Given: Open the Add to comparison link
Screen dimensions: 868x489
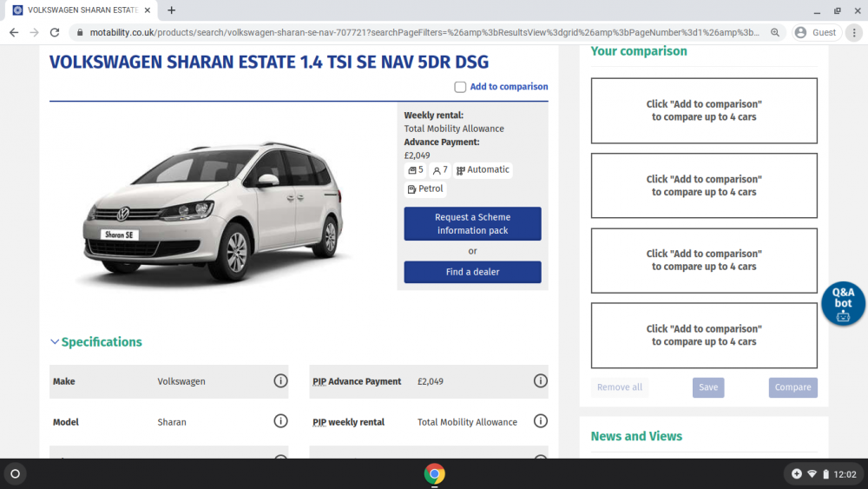Looking at the screenshot, I should [509, 86].
